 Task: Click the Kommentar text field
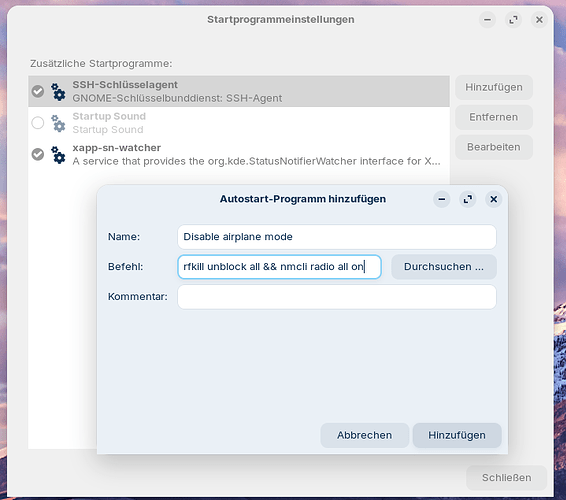click(337, 297)
